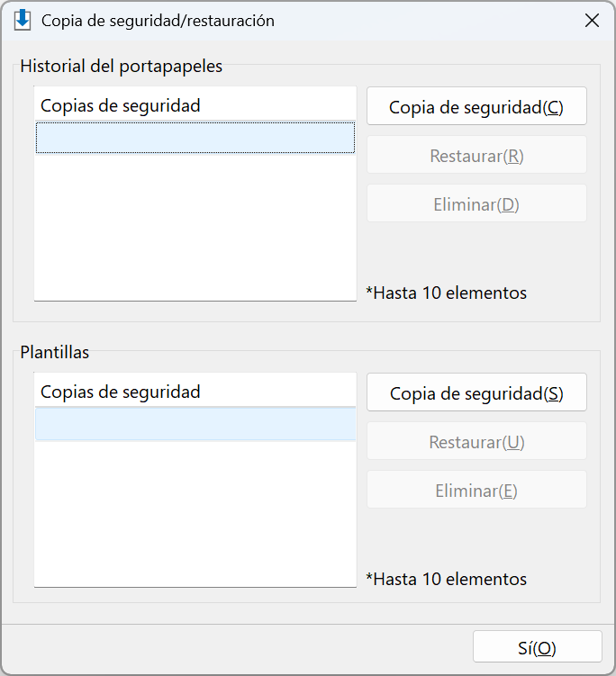Screen dimensions: 616x676
Task: Click the dialog title text Copia de seguridad/restauración
Action: [158, 21]
